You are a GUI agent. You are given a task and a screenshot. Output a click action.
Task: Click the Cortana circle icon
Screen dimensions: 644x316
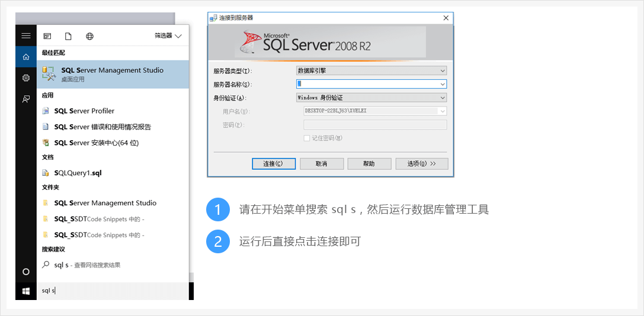26,272
